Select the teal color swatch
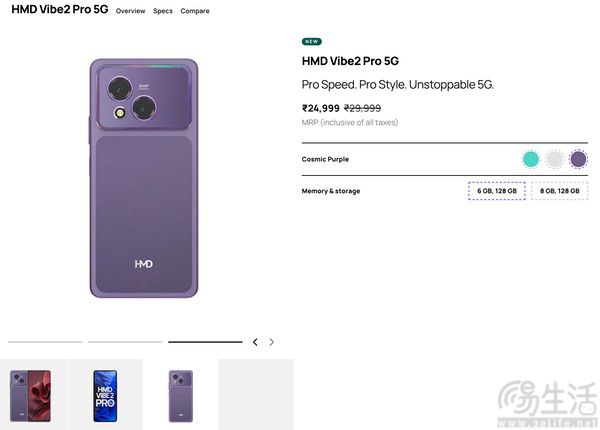 tap(530, 159)
